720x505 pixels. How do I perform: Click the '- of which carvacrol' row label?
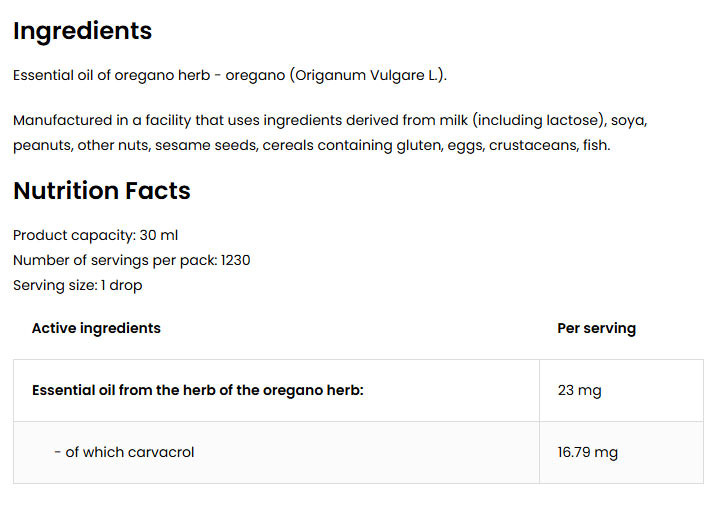coord(124,452)
